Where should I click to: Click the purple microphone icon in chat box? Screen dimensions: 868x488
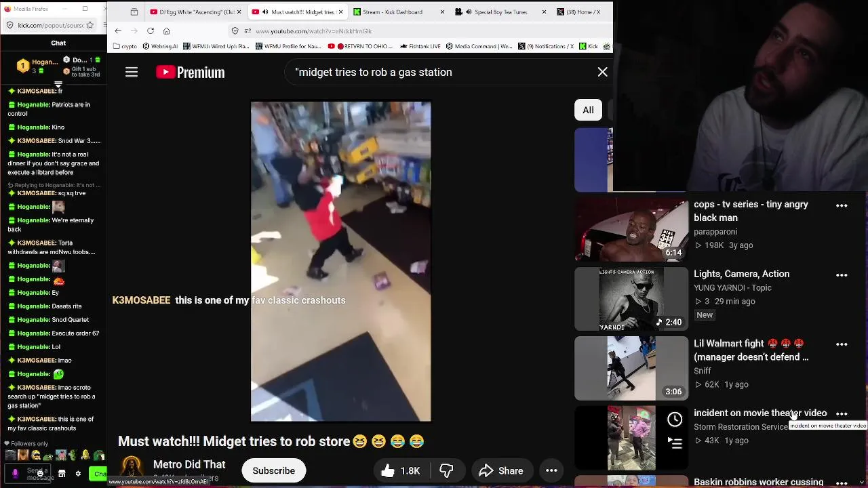pos(15,474)
